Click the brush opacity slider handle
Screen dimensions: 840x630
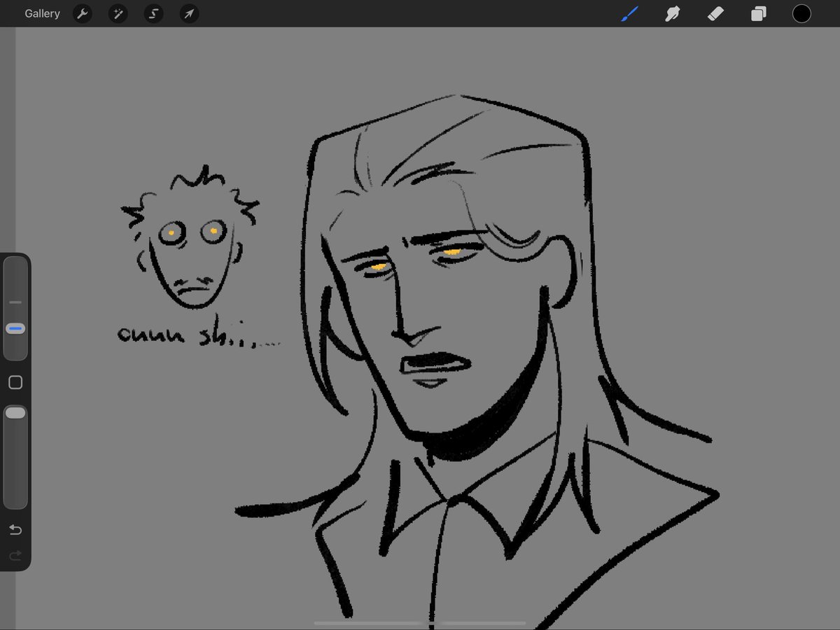pyautogui.click(x=15, y=413)
